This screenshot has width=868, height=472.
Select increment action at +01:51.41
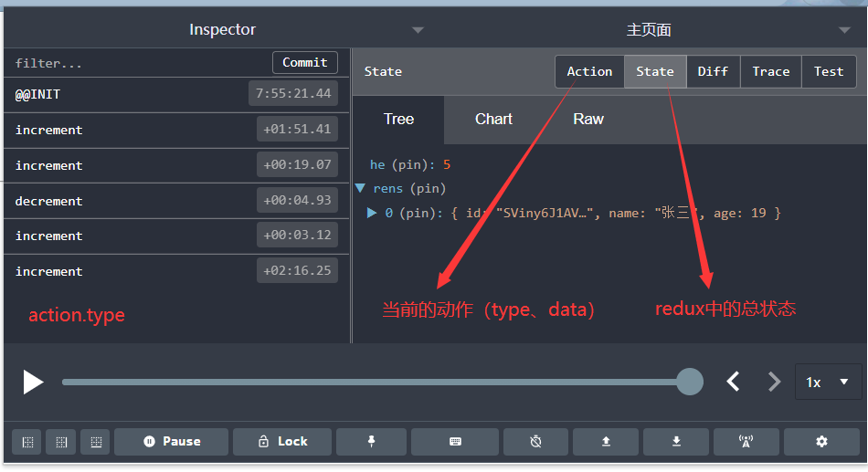[176, 130]
